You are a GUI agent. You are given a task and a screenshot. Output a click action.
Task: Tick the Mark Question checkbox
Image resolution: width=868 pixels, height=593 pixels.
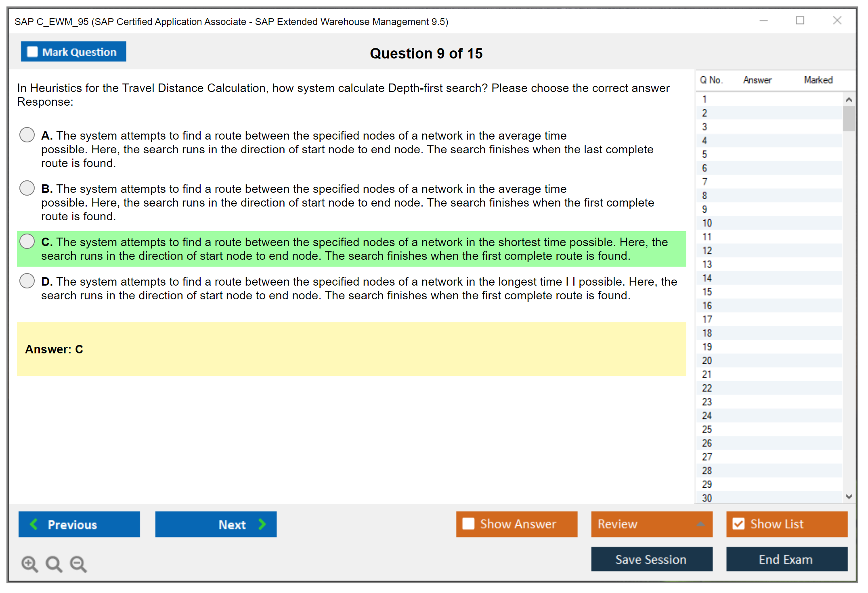click(32, 52)
